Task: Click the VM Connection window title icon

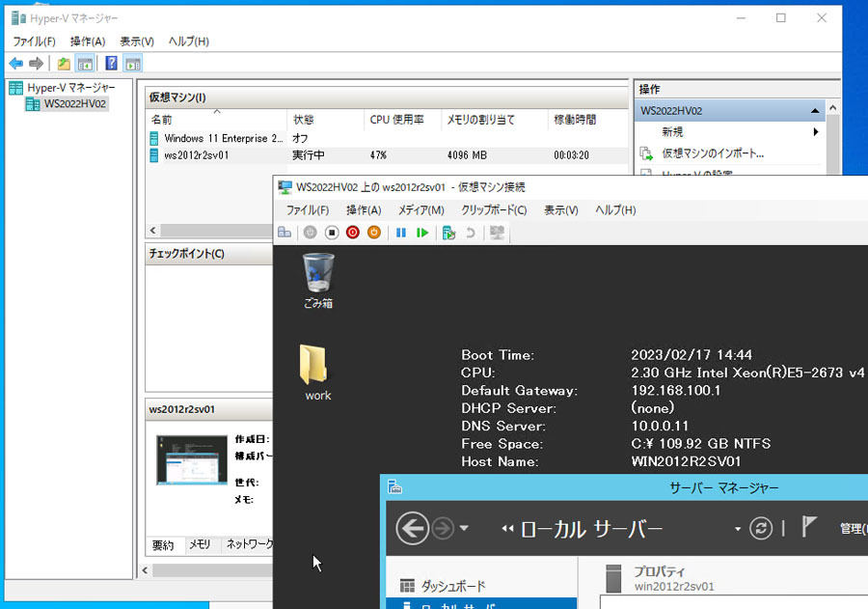Action: coord(285,187)
